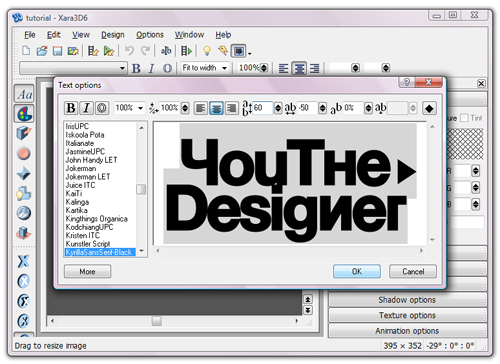Toggle Italic in Text options dialog
The height and width of the screenshot is (364, 500).
click(x=86, y=108)
